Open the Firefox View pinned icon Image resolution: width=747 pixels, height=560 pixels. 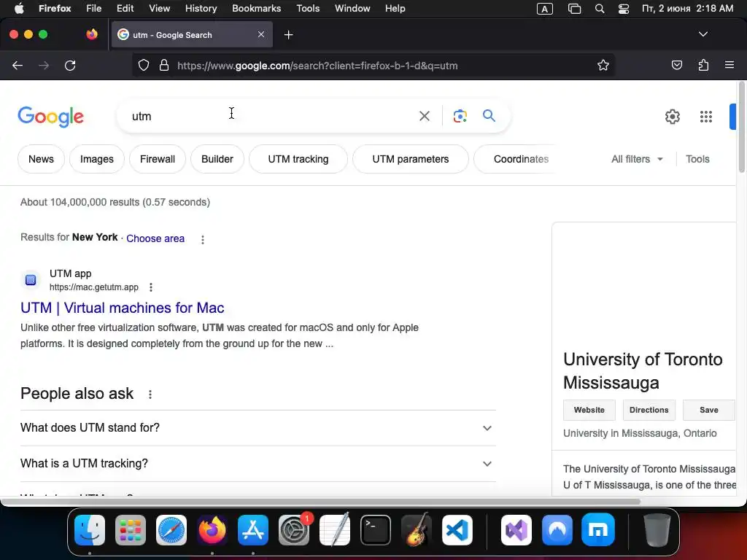[x=91, y=34]
